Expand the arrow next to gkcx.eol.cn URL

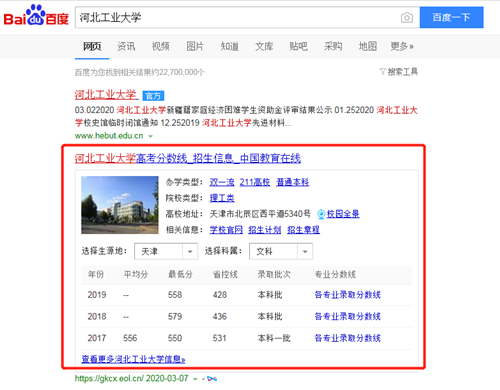[x=195, y=379]
